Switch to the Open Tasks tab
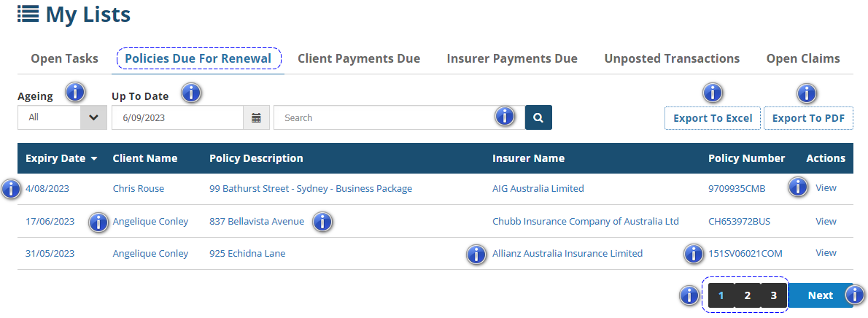 (x=64, y=58)
